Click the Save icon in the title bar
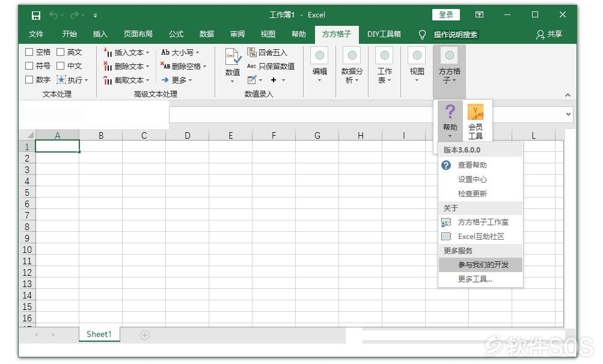The height and width of the screenshot is (364, 603). pyautogui.click(x=35, y=16)
